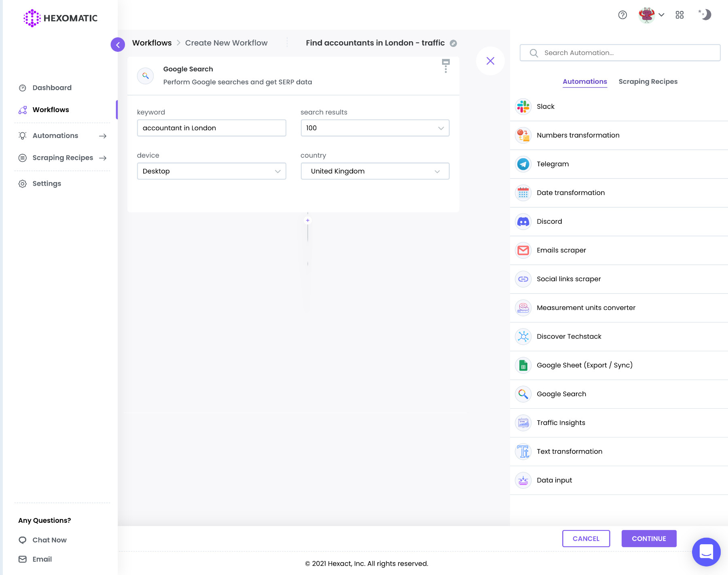Close the automations panel with X
Image resolution: width=728 pixels, height=575 pixels.
(490, 61)
